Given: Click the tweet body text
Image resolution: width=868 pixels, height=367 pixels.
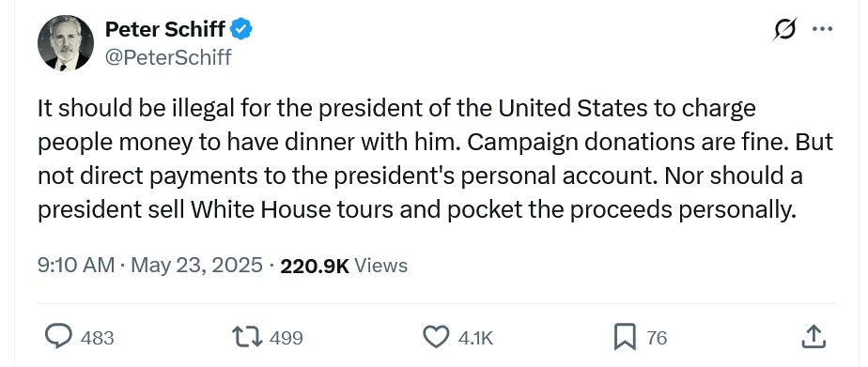Looking at the screenshot, I should [435, 160].
